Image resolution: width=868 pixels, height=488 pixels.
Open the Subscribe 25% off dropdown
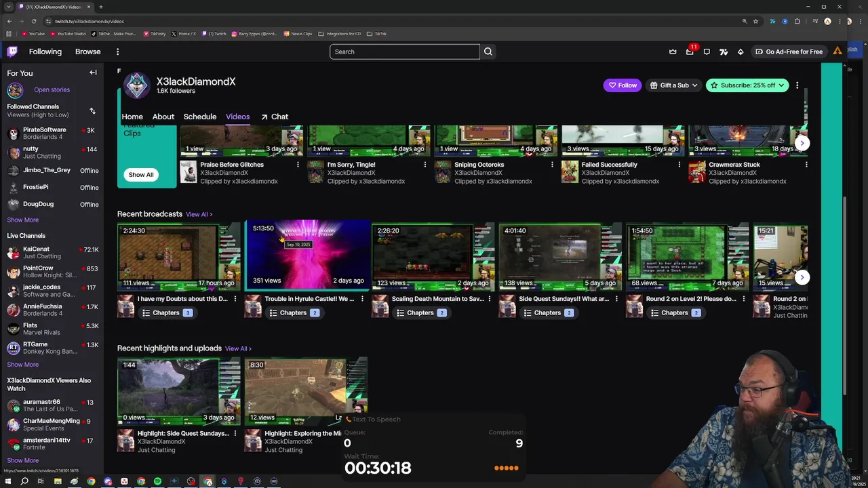tap(747, 85)
